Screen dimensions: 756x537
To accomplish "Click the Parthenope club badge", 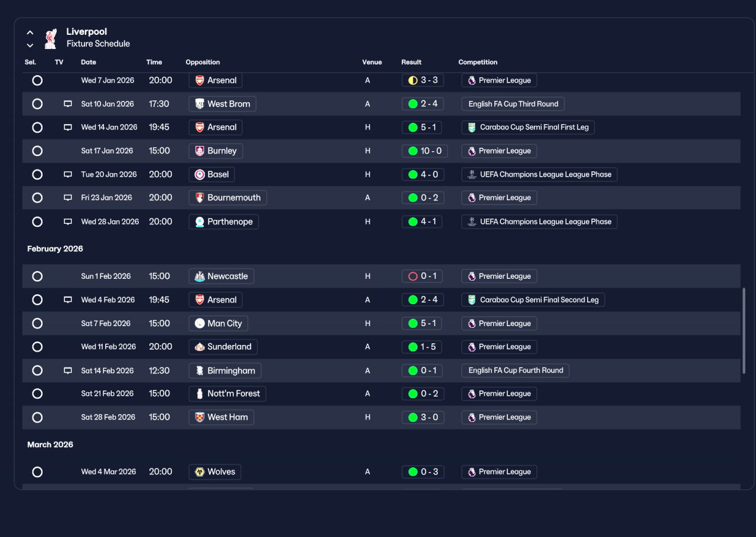I will (200, 222).
